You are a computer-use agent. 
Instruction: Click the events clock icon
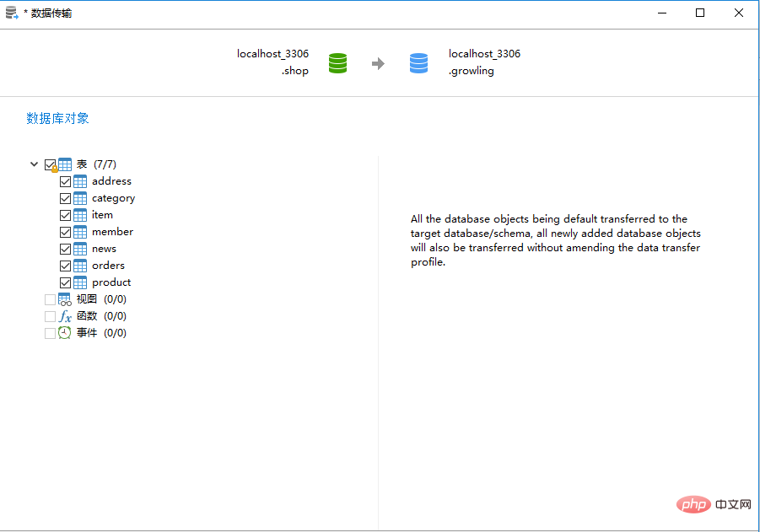tap(65, 333)
